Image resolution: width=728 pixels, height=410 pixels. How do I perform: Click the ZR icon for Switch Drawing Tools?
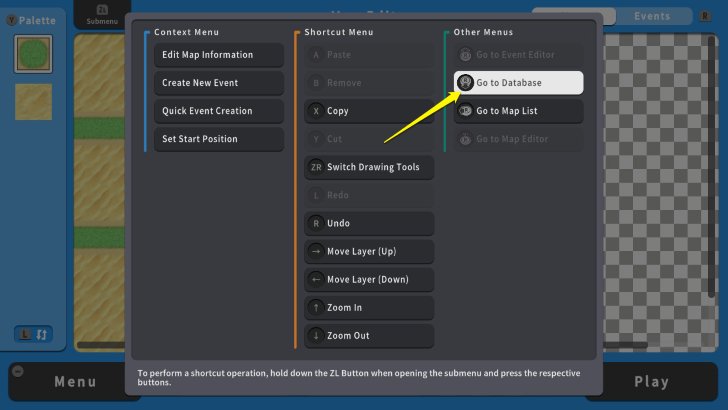tap(316, 167)
